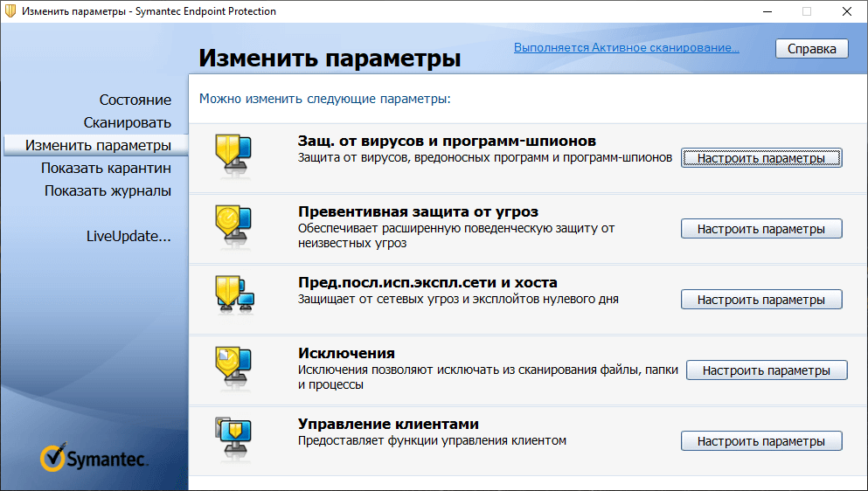Click the Превентивная защита от угроз icon
This screenshot has width=868, height=491.
(x=233, y=225)
